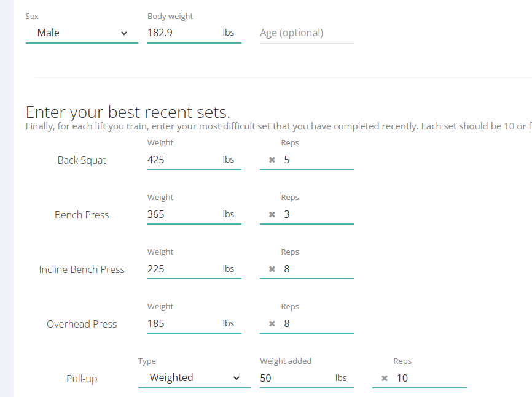532x397 pixels.
Task: Click the lbs unit beside Bench Press weight
Action: coord(229,214)
